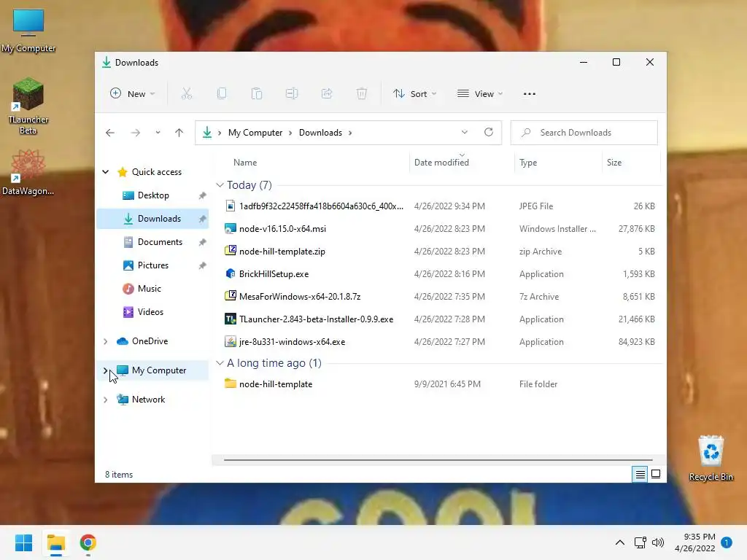
Task: Refresh the Downloads folder view
Action: (x=489, y=133)
